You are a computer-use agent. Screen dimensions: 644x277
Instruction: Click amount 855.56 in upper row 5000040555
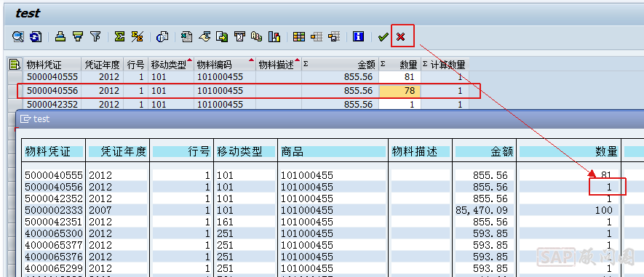340,77
